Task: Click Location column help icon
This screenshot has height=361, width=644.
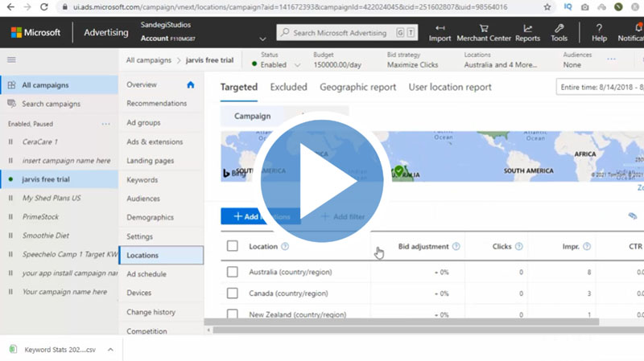Action: tap(285, 246)
